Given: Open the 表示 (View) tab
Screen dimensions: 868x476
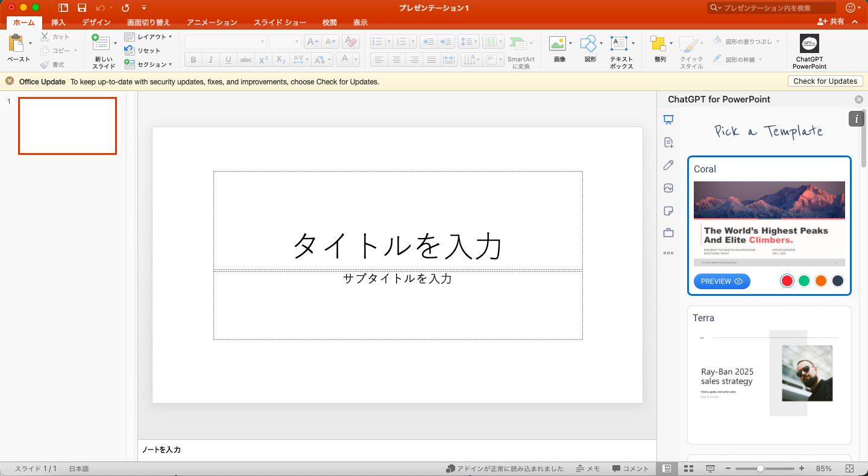Looking at the screenshot, I should pyautogui.click(x=360, y=22).
